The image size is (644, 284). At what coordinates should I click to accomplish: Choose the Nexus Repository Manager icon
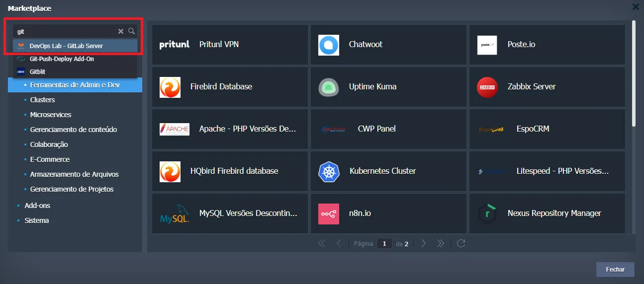487,213
